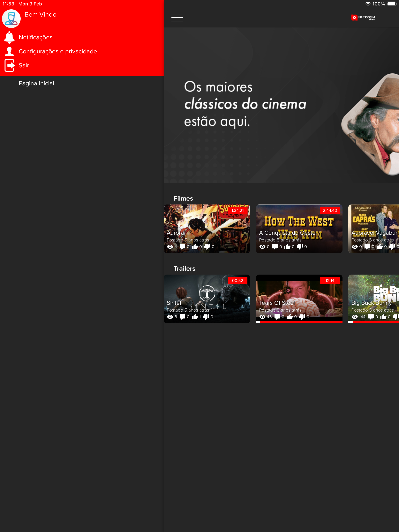Like A Conquista do Oeste
Image resolution: width=399 pixels, height=532 pixels.
click(287, 247)
